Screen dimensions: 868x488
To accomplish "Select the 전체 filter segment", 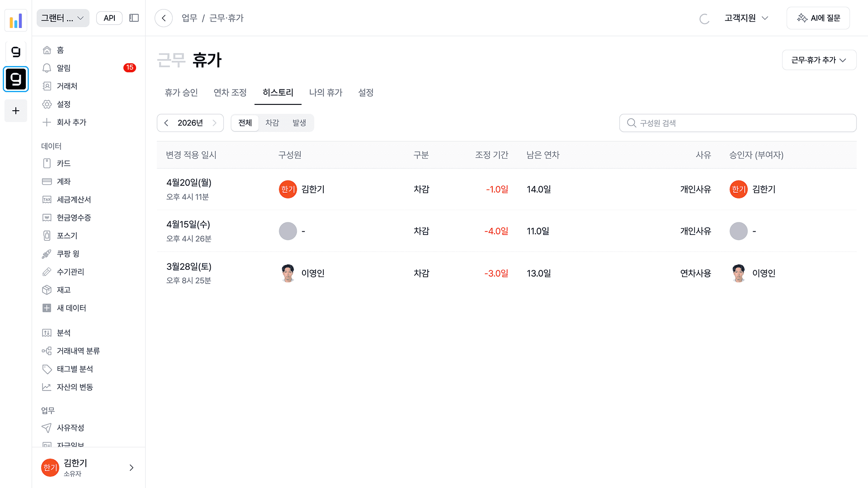I will (245, 123).
